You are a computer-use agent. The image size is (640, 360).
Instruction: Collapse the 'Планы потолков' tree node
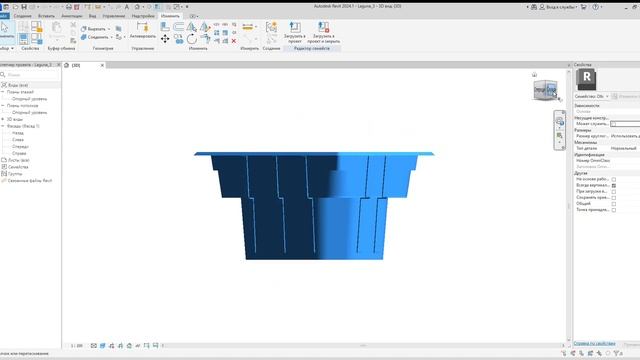click(x=3, y=106)
